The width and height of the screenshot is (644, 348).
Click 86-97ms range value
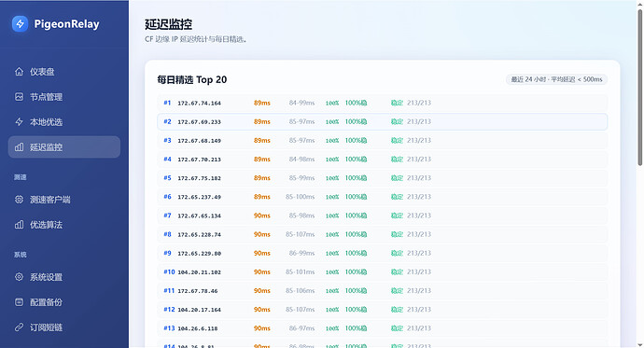[301, 328]
